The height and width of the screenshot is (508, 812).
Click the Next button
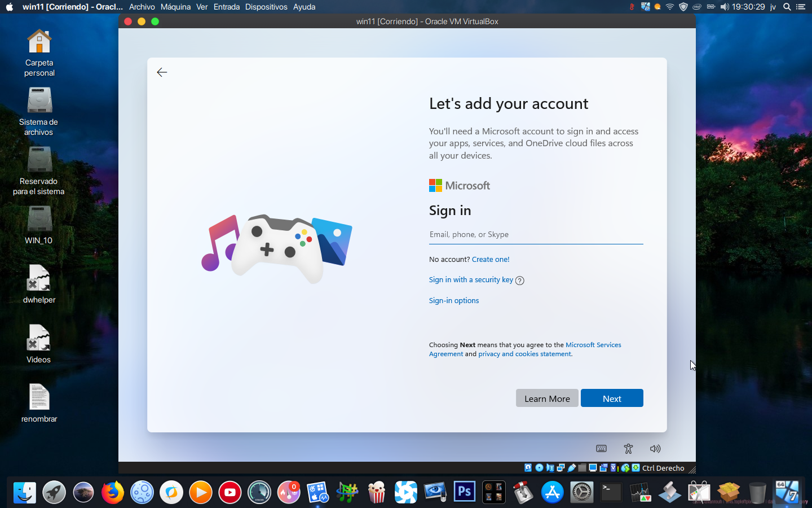[612, 398]
